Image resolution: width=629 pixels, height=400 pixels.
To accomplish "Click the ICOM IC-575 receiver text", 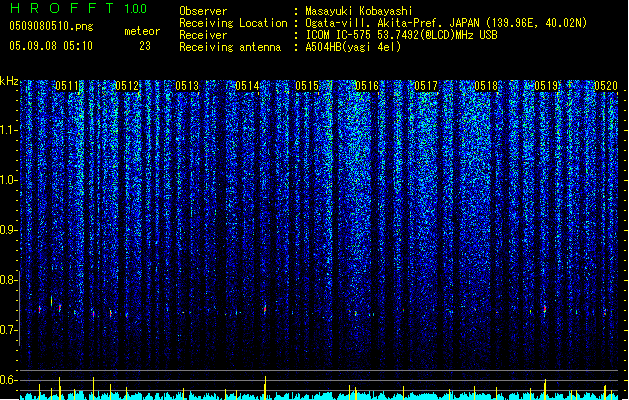I will (x=401, y=35).
